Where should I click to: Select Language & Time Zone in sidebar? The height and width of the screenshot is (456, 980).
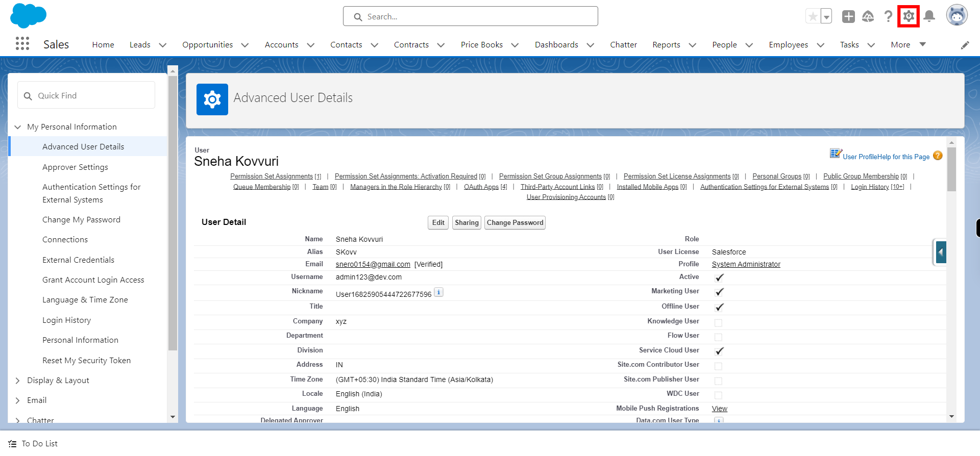pos(85,300)
